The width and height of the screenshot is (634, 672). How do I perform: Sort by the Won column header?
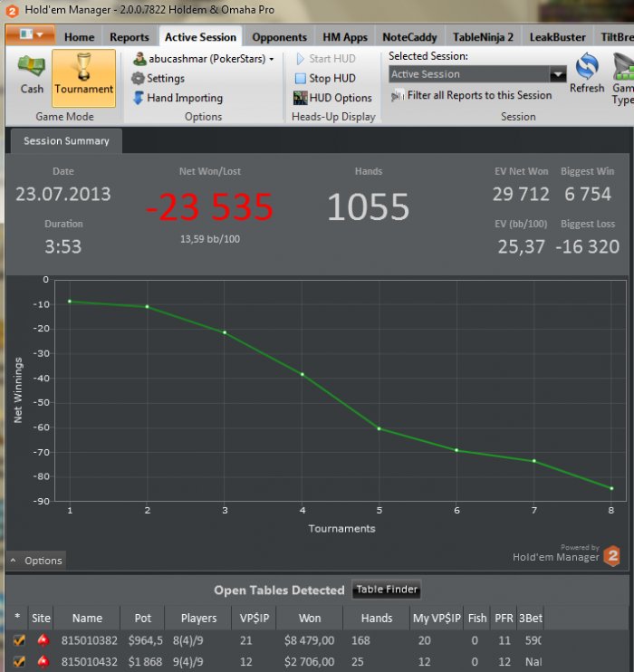point(310,618)
